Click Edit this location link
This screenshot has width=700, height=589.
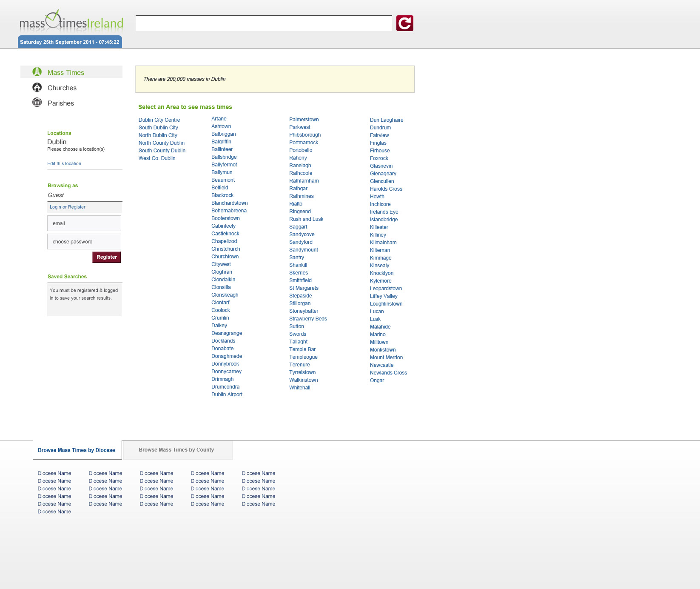(64, 163)
